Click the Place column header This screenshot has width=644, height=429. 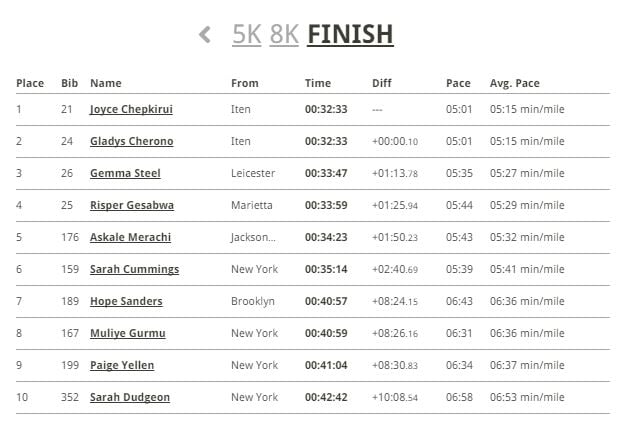(30, 83)
